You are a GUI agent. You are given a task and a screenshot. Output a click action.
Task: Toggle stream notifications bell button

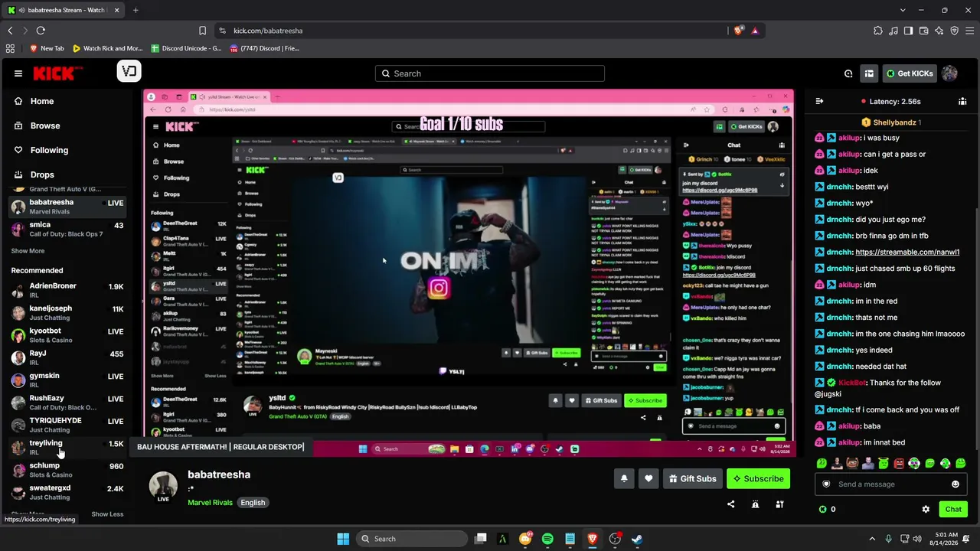(624, 478)
